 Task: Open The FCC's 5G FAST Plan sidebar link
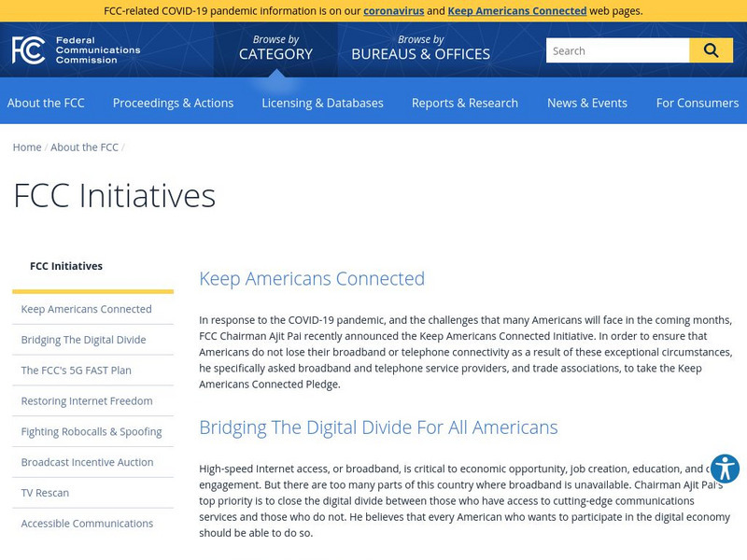tap(76, 371)
